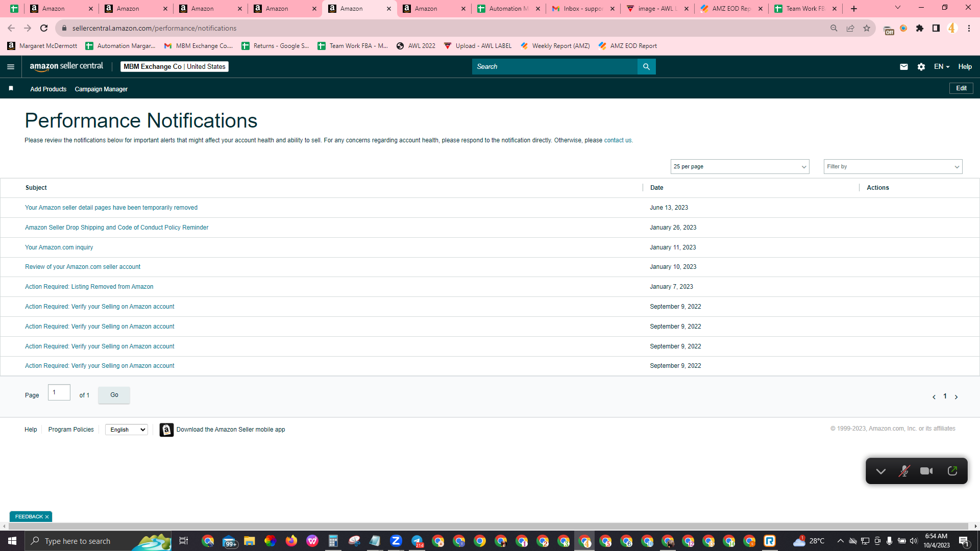
Task: Switch to the Team Work FBA tab
Action: point(806,9)
